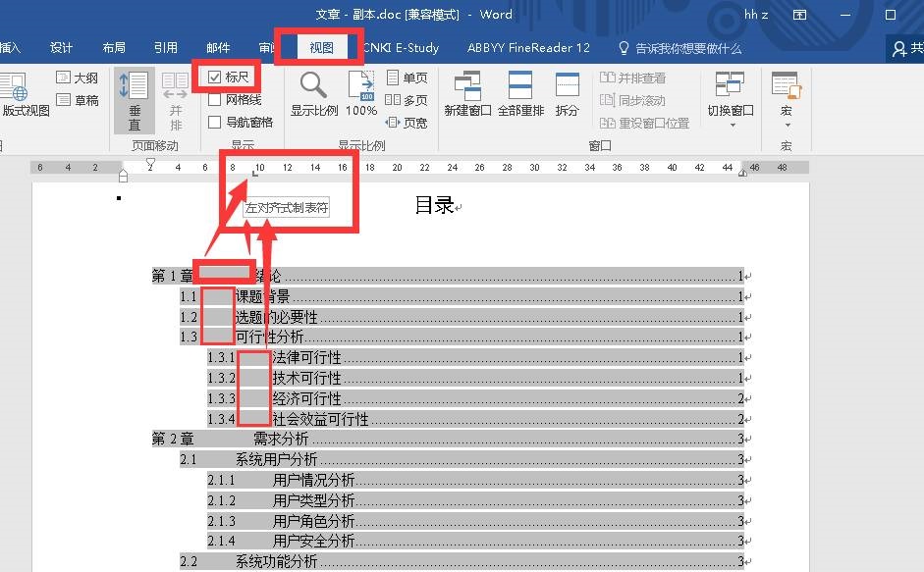Select One Page zoom
924x572 pixels.
[407, 78]
